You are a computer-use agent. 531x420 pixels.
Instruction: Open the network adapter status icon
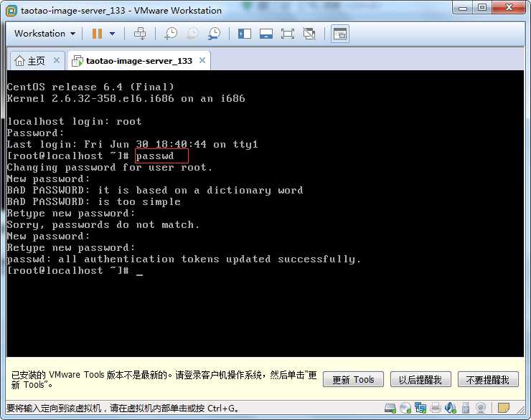tap(420, 408)
